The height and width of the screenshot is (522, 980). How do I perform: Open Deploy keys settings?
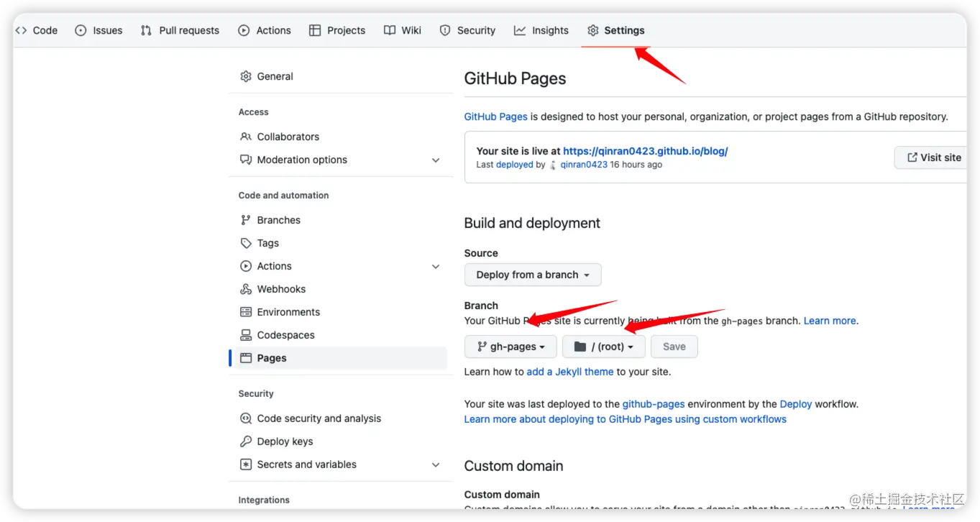[x=338, y=441]
